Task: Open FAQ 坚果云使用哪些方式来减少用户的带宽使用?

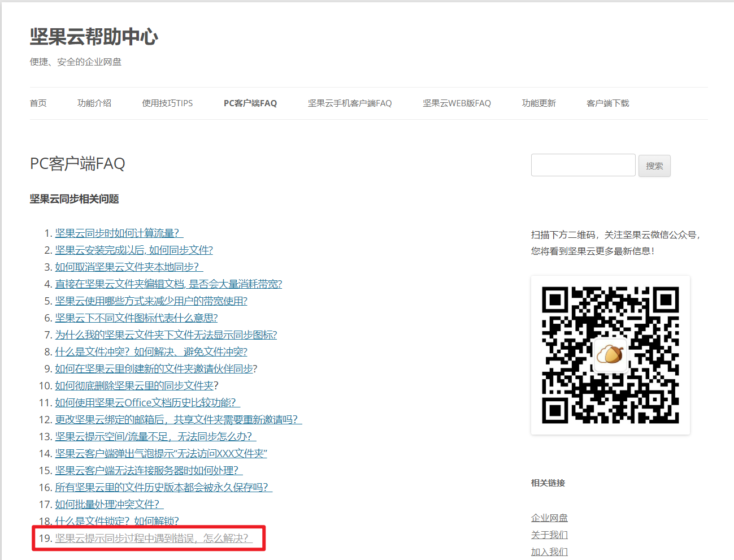Action: point(151,301)
